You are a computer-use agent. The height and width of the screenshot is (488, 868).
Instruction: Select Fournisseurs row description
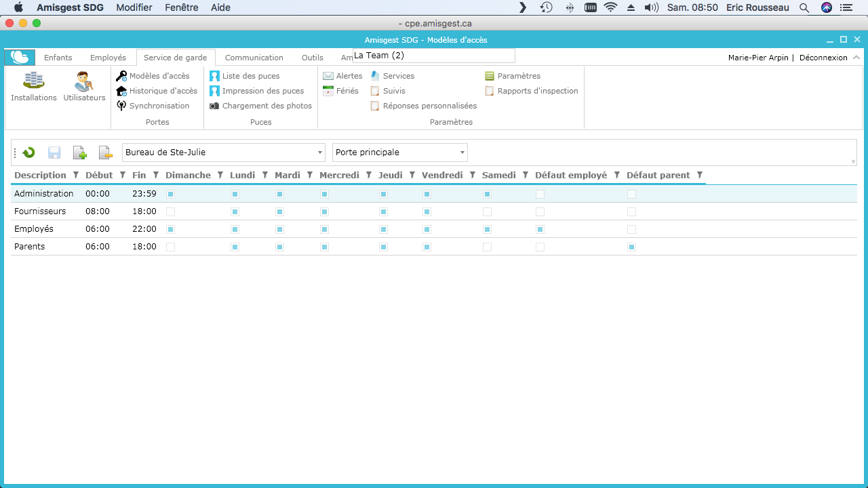tap(40, 211)
